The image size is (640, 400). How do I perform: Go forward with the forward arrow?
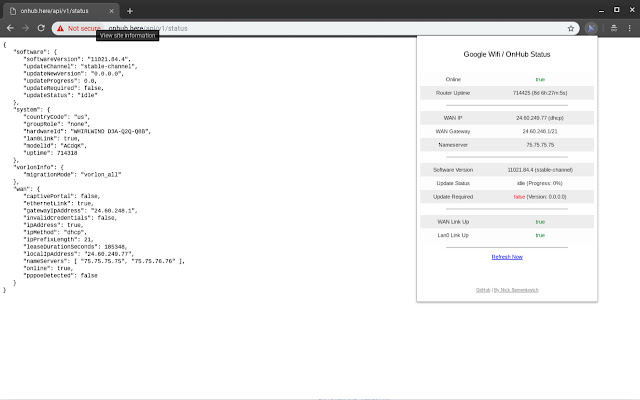pyautogui.click(x=26, y=28)
